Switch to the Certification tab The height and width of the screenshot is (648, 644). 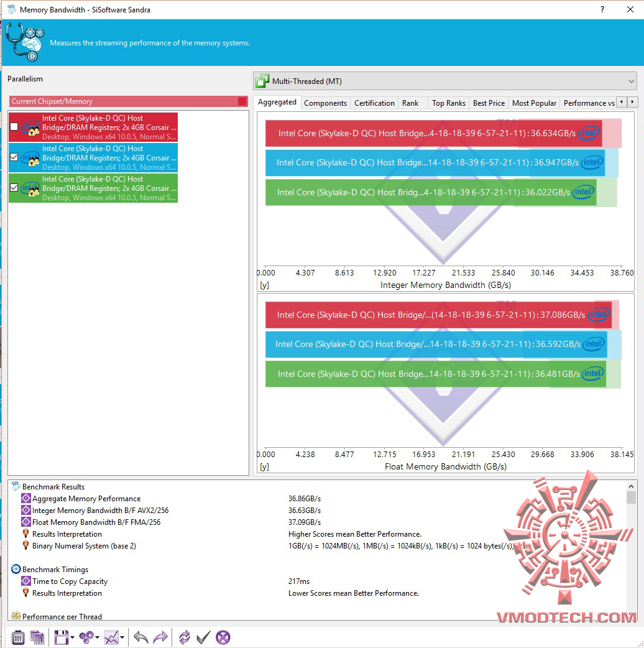click(374, 103)
